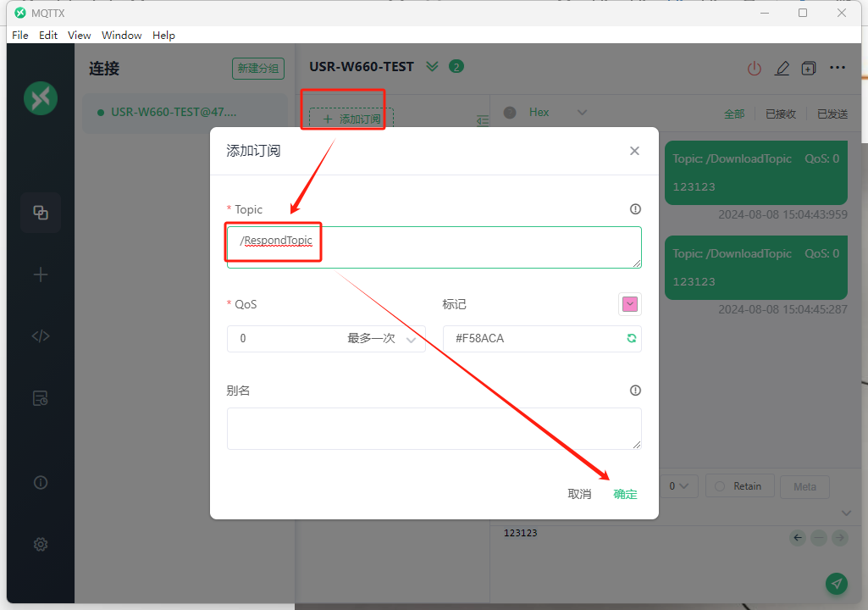Screen dimensions: 868x610
Task: Open the About info icon in sidebar
Action: point(41,483)
